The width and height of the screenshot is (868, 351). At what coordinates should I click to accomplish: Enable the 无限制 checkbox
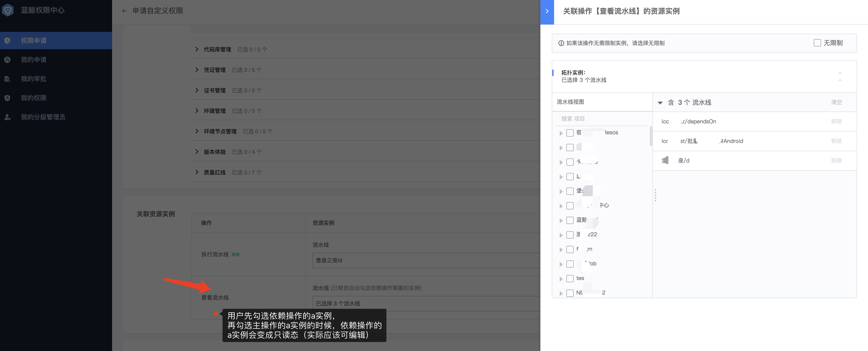[817, 42]
